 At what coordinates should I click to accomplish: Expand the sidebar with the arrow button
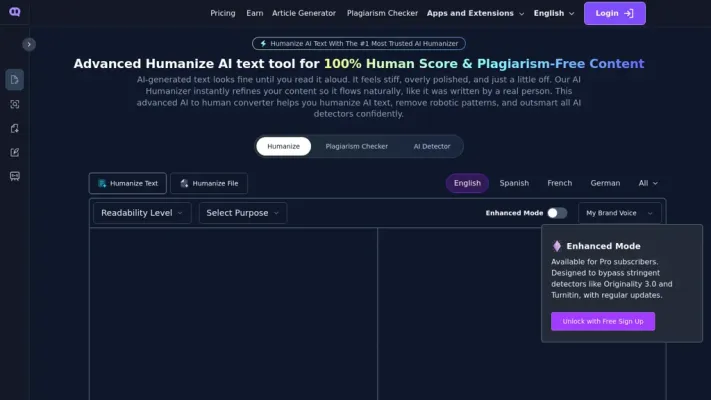click(x=29, y=44)
